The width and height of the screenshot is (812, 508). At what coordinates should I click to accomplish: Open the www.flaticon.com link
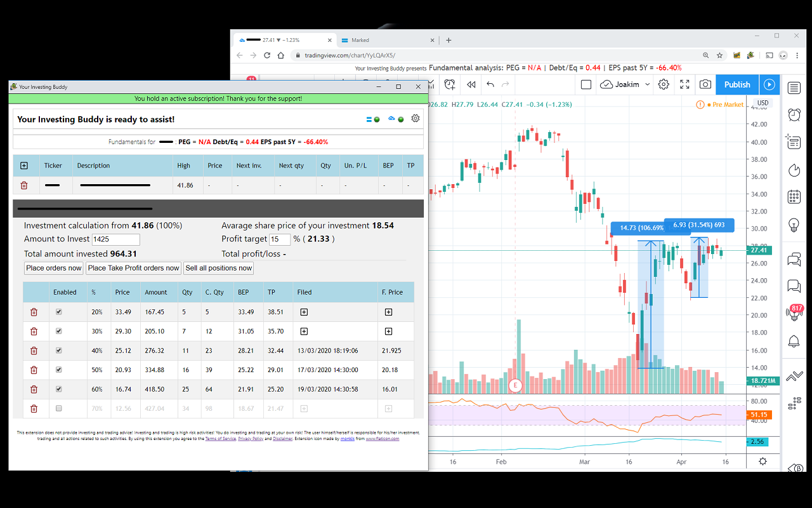pos(383,439)
